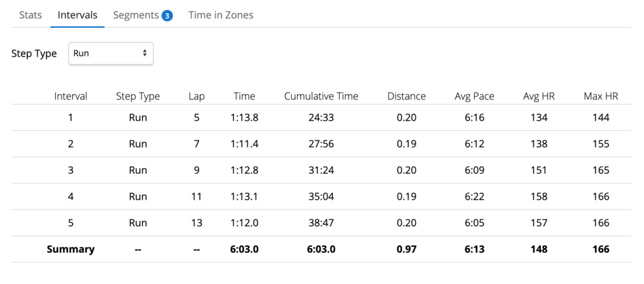The width and height of the screenshot is (644, 284).
Task: Click the Avg HR column header
Action: click(539, 96)
